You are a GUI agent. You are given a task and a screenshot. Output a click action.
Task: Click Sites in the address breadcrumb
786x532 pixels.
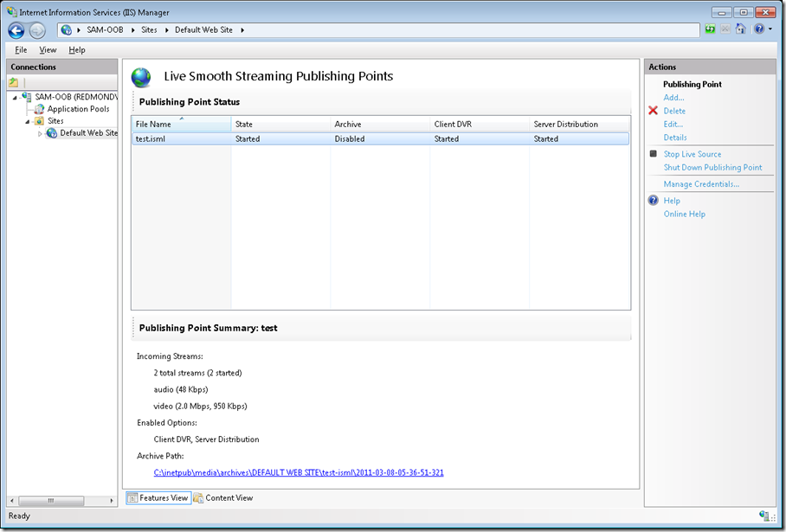point(149,30)
